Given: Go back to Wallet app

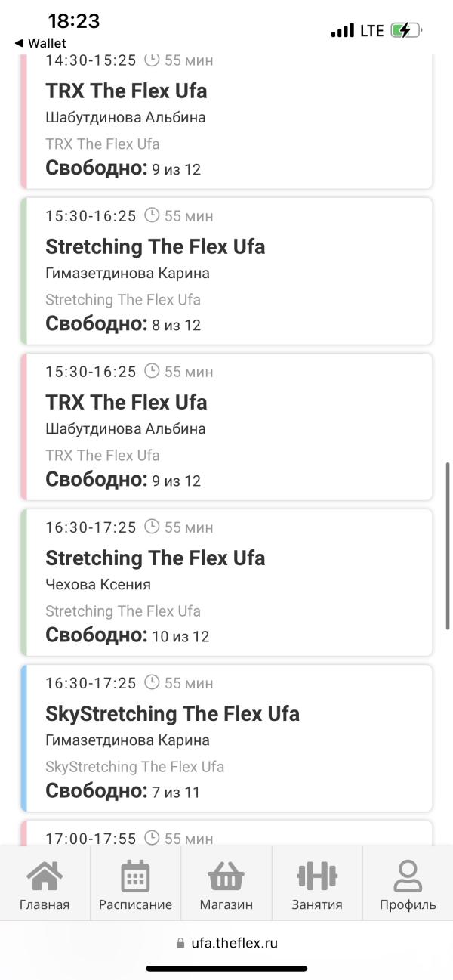Looking at the screenshot, I should click(x=40, y=43).
